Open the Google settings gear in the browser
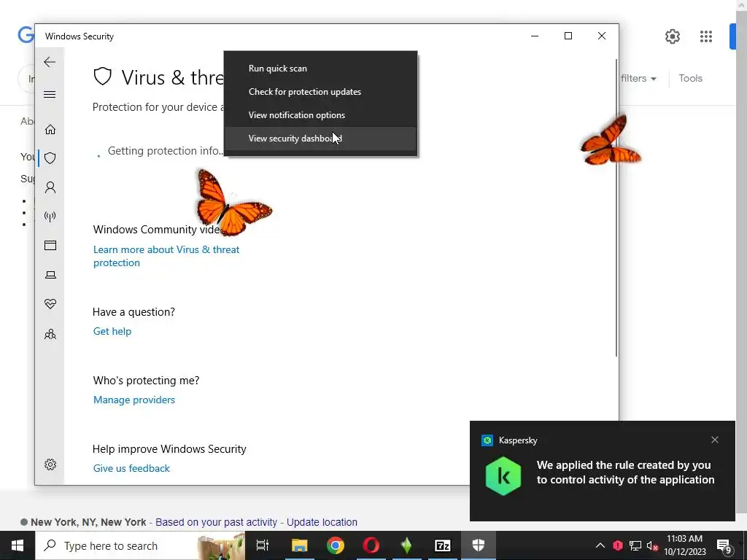747x560 pixels. (672, 36)
